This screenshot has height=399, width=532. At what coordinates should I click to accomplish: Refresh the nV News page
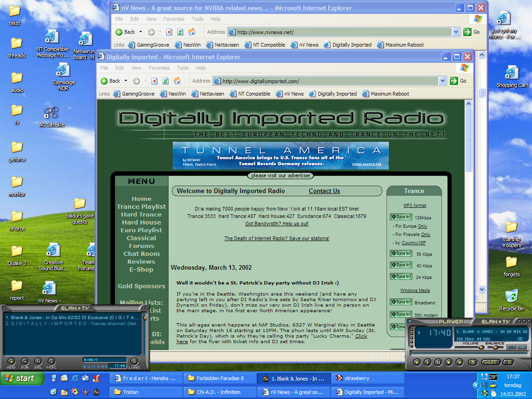click(181, 32)
